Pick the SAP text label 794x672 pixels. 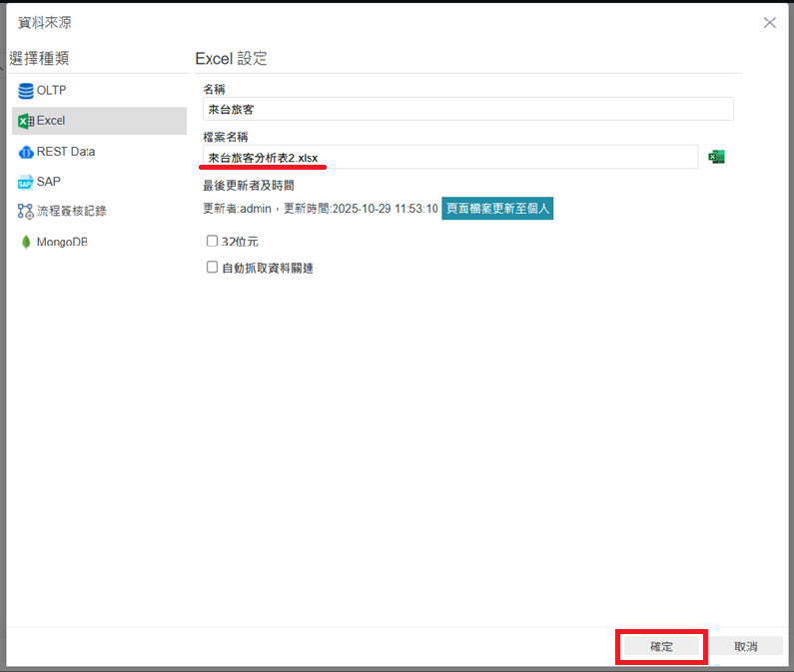[x=49, y=182]
